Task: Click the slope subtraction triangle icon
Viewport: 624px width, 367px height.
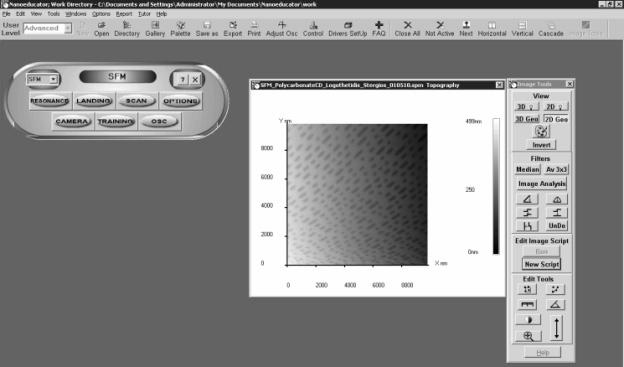Action: 527,199
